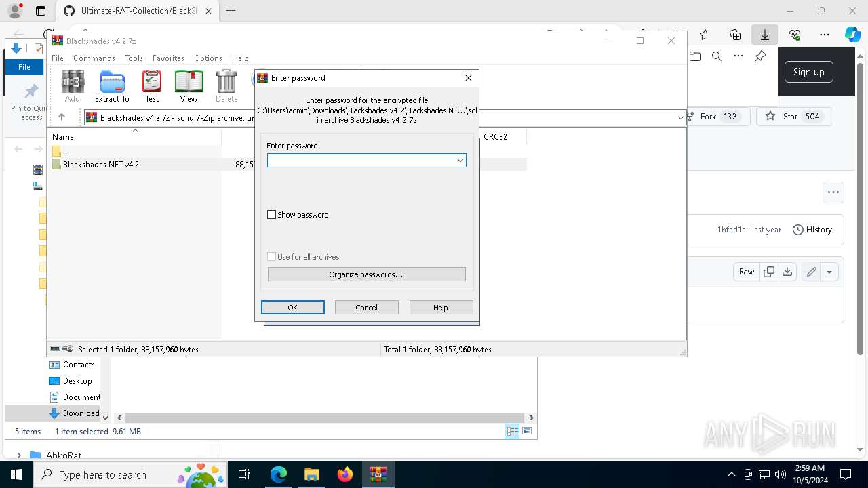Open a new browser tab
The width and height of the screenshot is (868, 488).
click(x=231, y=11)
